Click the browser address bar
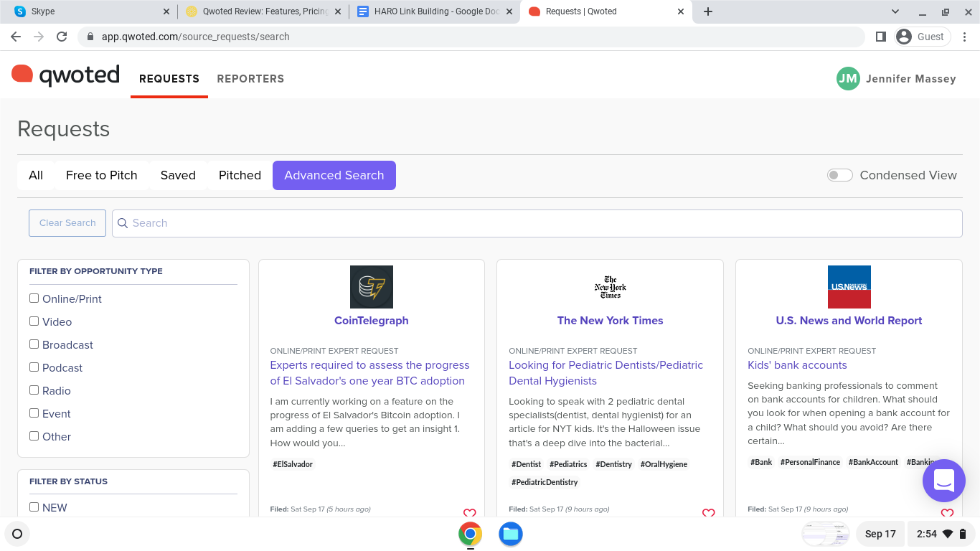980x551 pixels. coord(471,37)
